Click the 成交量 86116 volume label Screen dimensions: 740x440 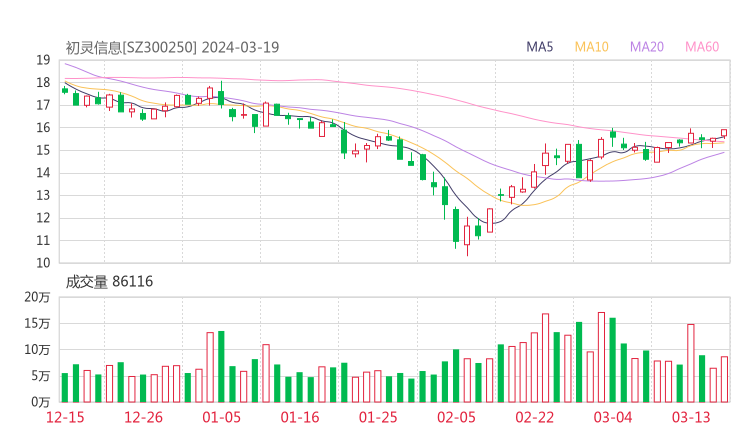[109, 282]
